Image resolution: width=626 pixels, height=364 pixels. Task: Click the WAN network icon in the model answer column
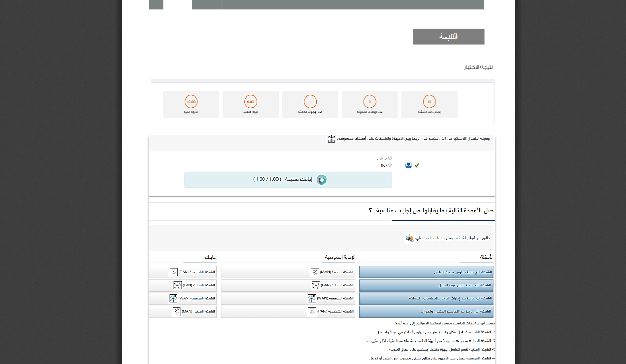tap(311, 298)
